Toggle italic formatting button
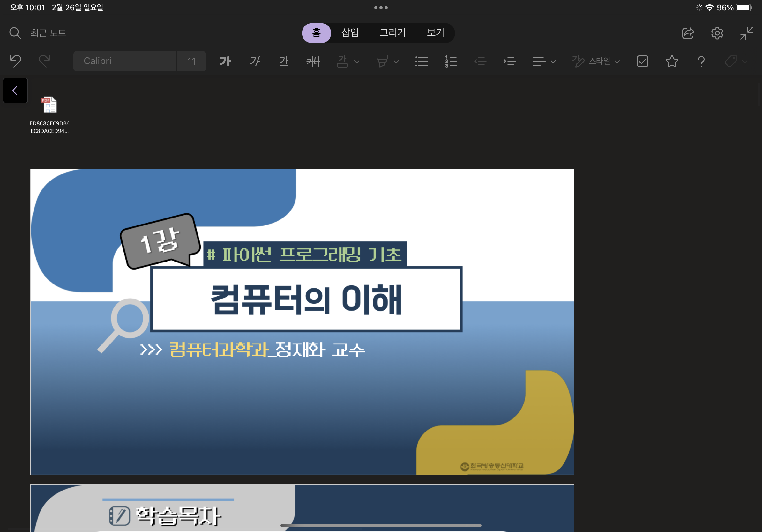Screen dimensions: 762x532 point(255,61)
